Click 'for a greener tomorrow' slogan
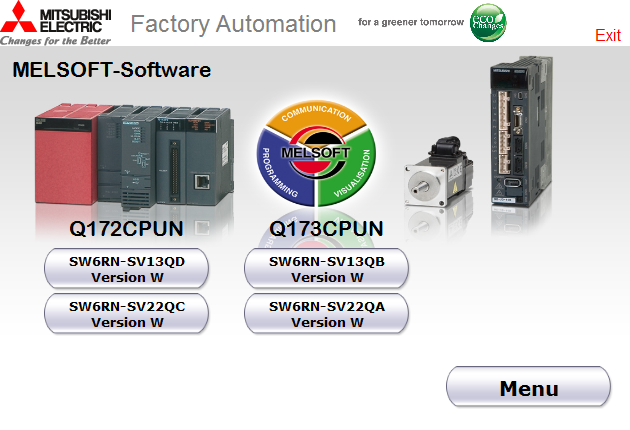The width and height of the screenshot is (630, 430). (411, 22)
